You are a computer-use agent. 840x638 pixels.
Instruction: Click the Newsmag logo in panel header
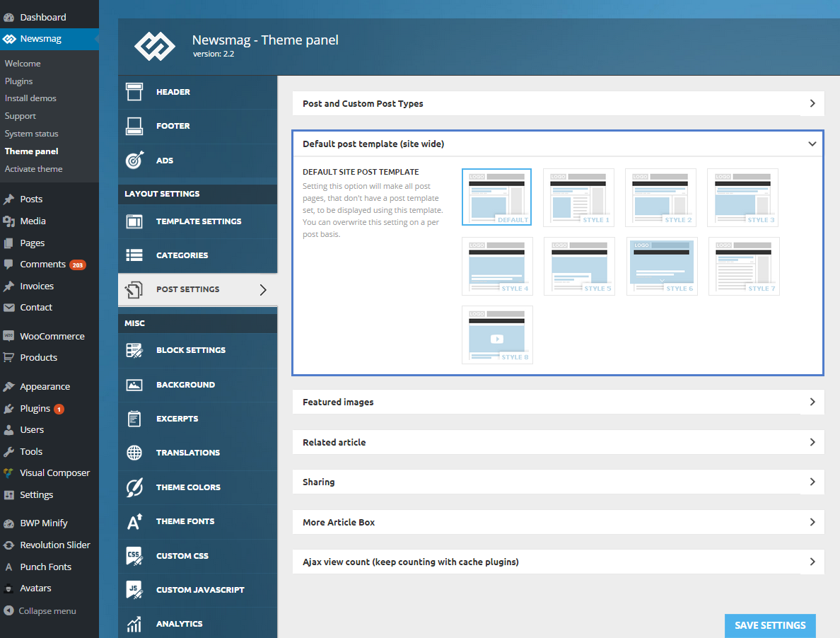pos(154,46)
